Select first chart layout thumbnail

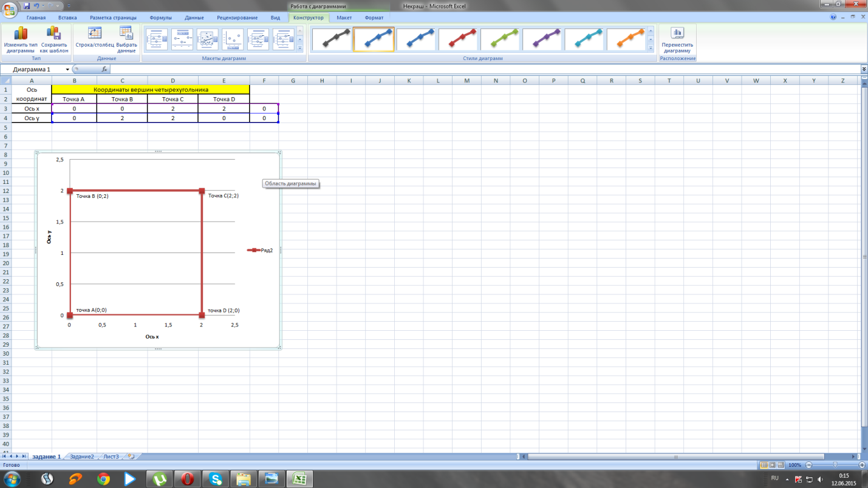tap(157, 39)
